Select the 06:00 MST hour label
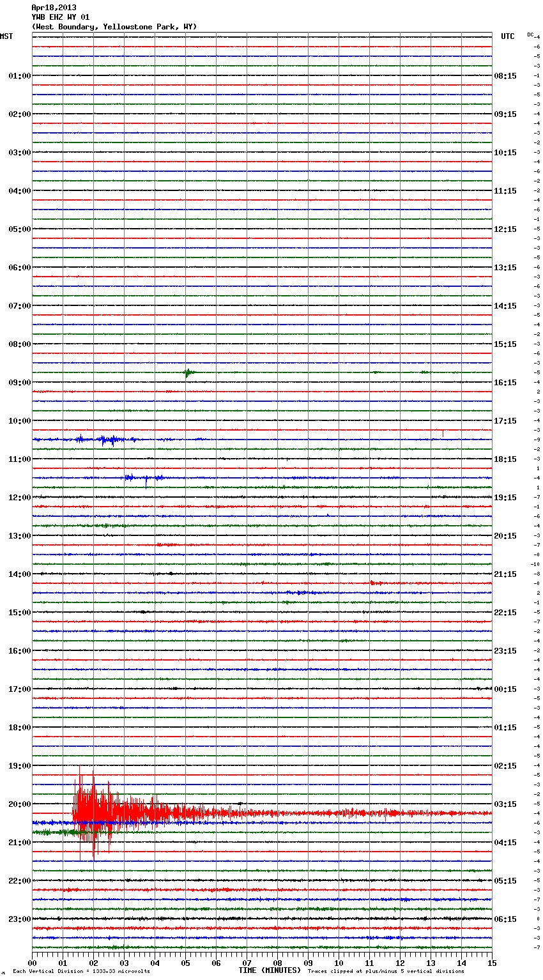This screenshot has width=543, height=980. point(20,268)
